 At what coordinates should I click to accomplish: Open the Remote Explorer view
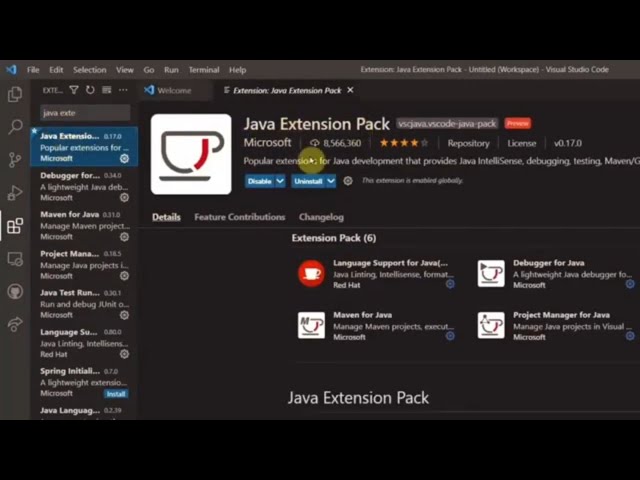[15, 259]
